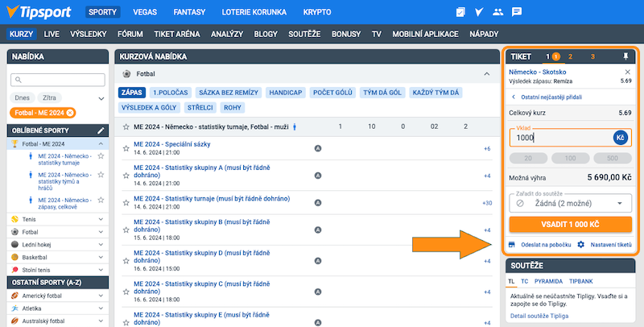This screenshot has width=644, height=327.
Task: Edit favorite sports with the pencil icon
Action: pos(101,130)
